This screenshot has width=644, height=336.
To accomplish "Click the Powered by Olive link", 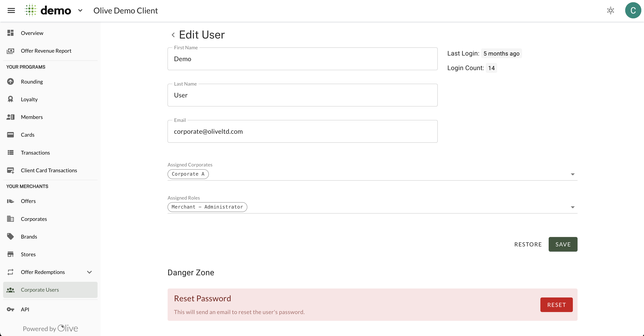I will click(x=50, y=328).
